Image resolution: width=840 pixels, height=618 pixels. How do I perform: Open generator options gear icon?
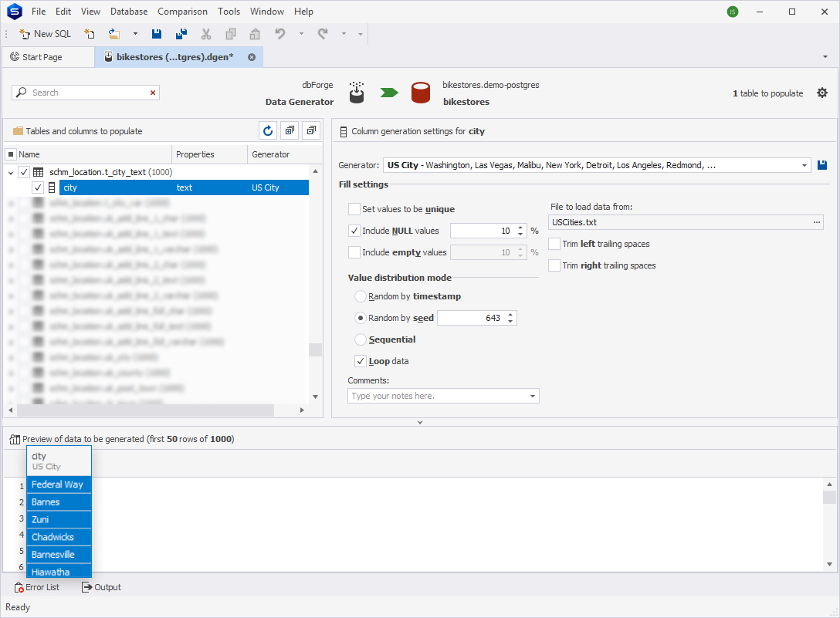(821, 93)
